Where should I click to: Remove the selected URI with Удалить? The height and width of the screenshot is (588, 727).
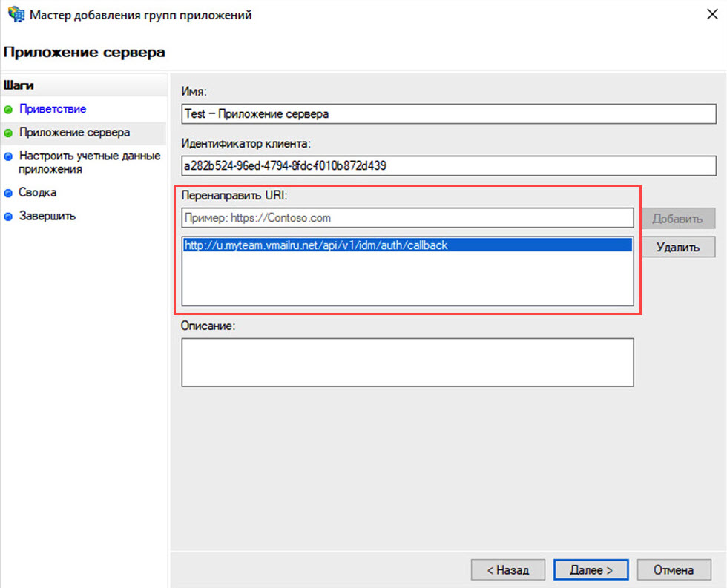click(x=677, y=247)
